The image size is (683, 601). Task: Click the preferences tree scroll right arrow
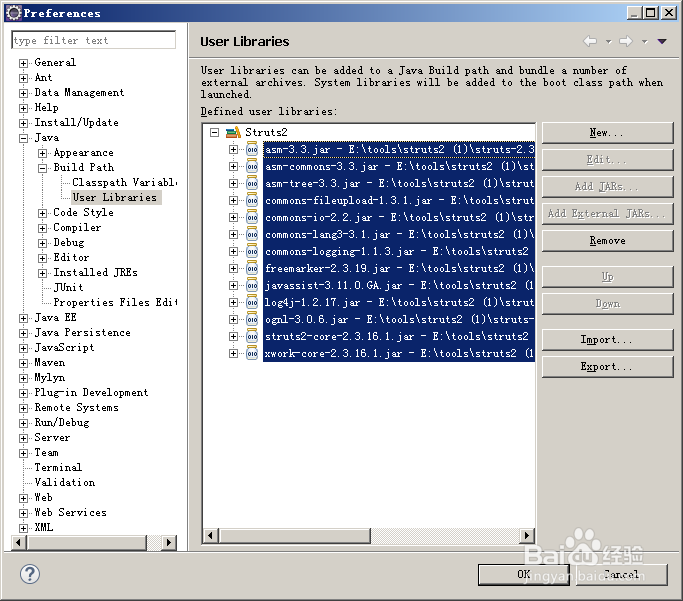(x=169, y=542)
